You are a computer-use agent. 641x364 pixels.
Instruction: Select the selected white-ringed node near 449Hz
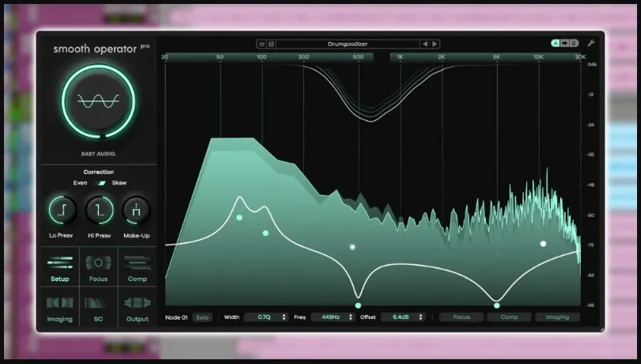pyautogui.click(x=352, y=247)
